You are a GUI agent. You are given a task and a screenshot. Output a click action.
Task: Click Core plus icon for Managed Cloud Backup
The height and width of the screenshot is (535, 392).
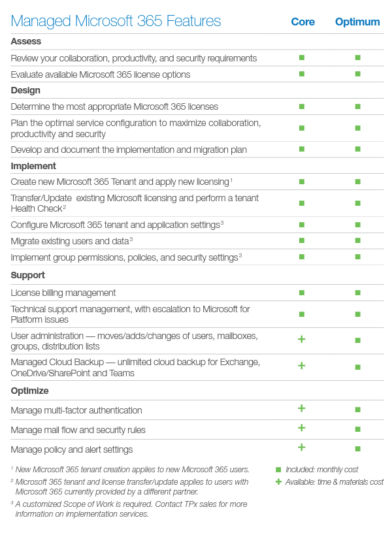[302, 366]
